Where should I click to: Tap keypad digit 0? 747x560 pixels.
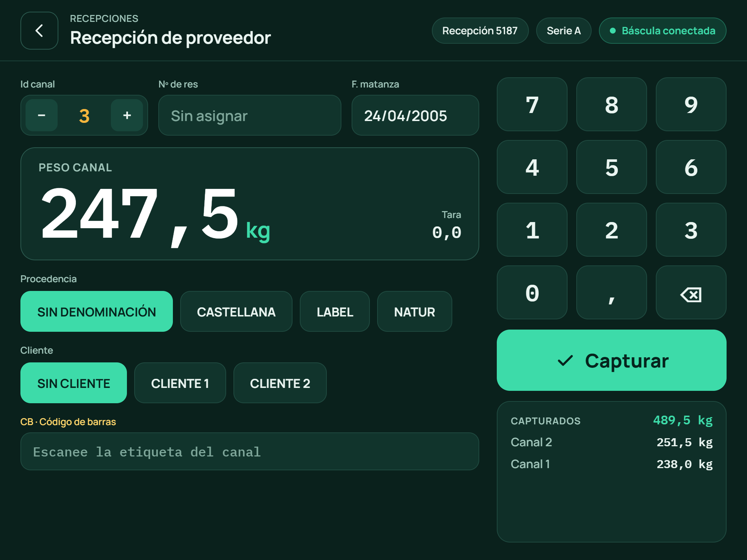(x=532, y=292)
